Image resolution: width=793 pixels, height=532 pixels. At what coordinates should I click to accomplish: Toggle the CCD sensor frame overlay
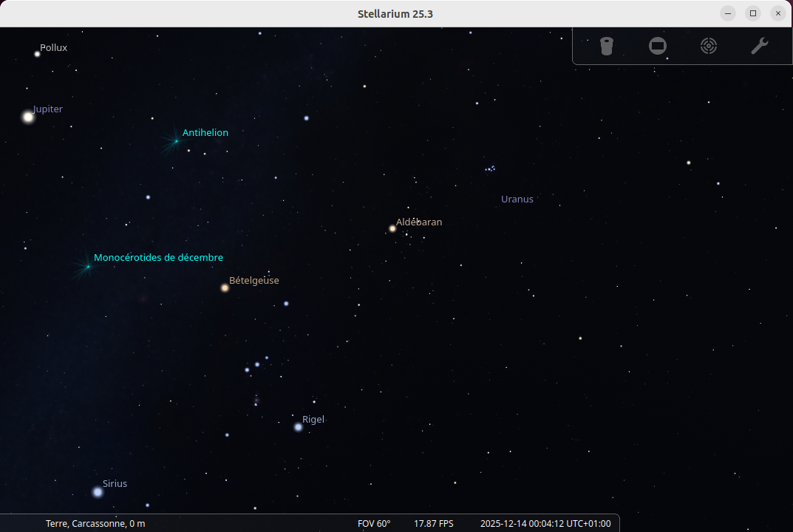point(657,46)
